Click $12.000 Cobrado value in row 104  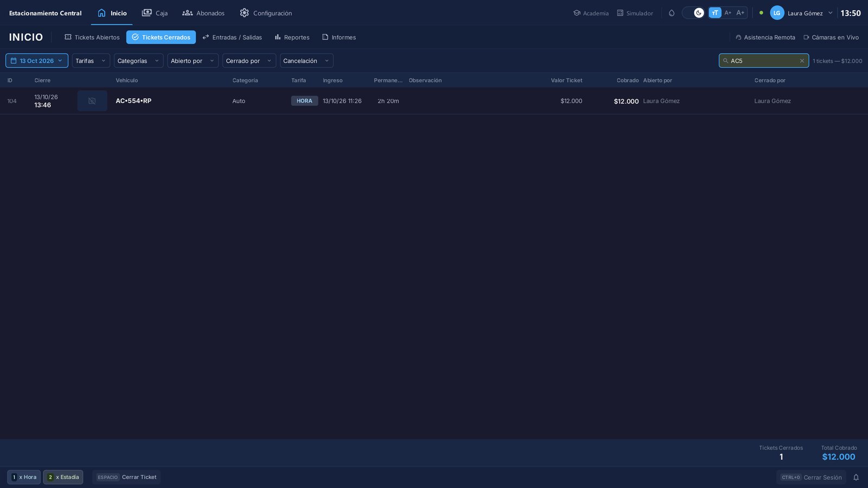[x=626, y=101]
